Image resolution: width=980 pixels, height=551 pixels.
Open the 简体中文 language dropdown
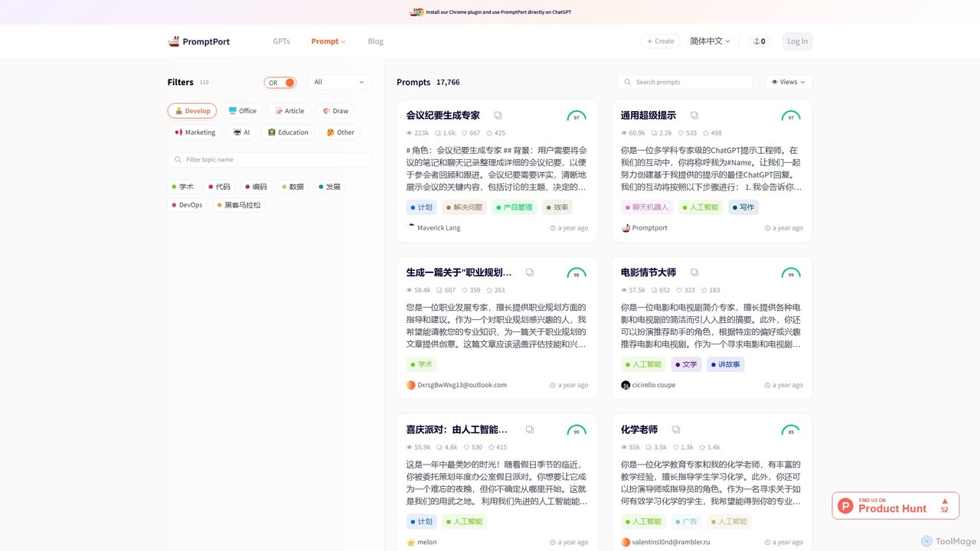click(710, 41)
